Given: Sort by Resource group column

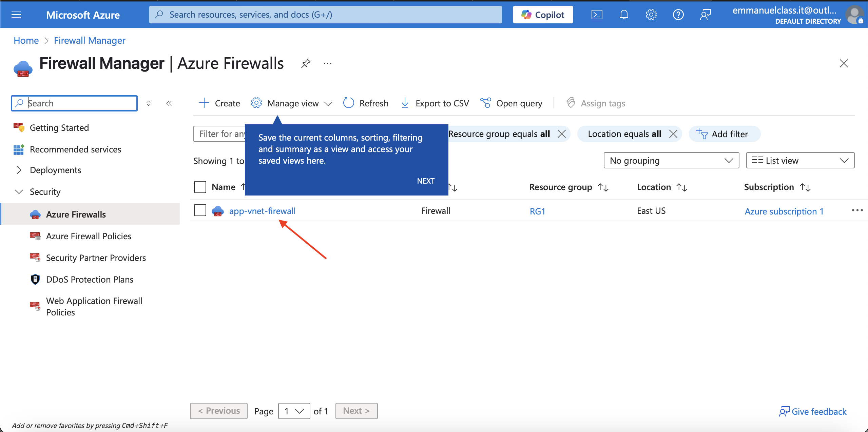Looking at the screenshot, I should click(568, 187).
